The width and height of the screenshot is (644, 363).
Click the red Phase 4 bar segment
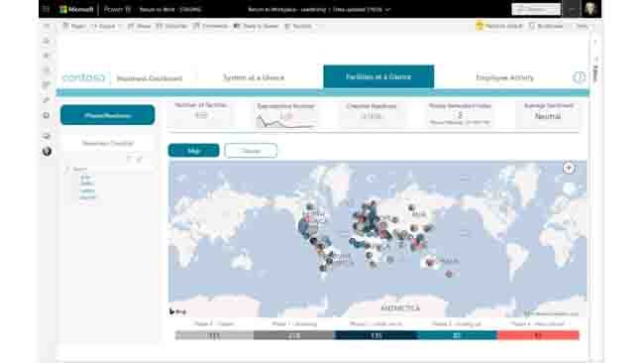(538, 335)
